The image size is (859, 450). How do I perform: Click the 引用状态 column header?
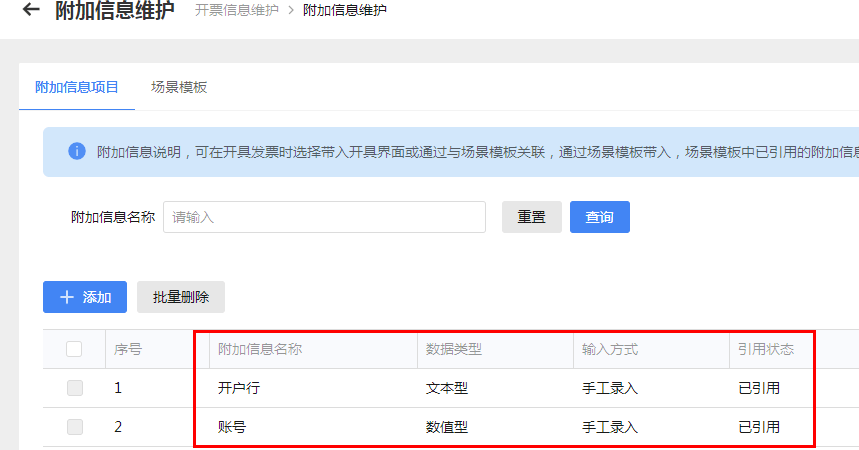click(x=766, y=349)
